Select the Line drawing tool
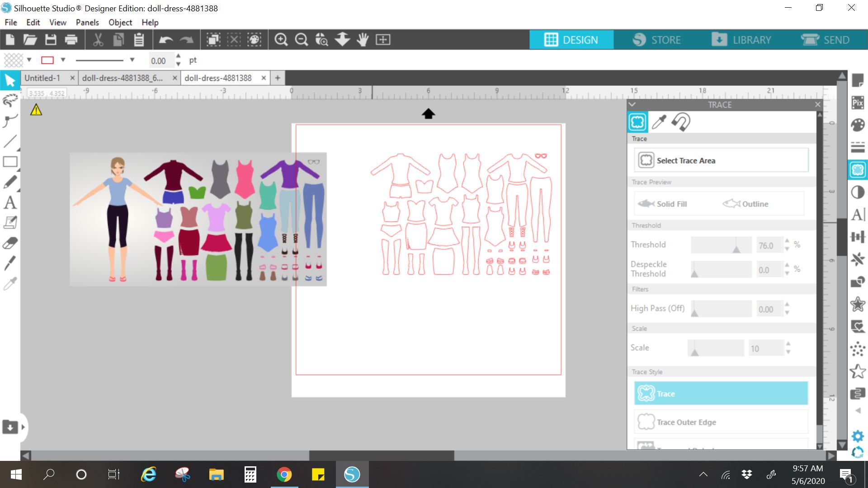The width and height of the screenshot is (868, 488). click(x=10, y=141)
